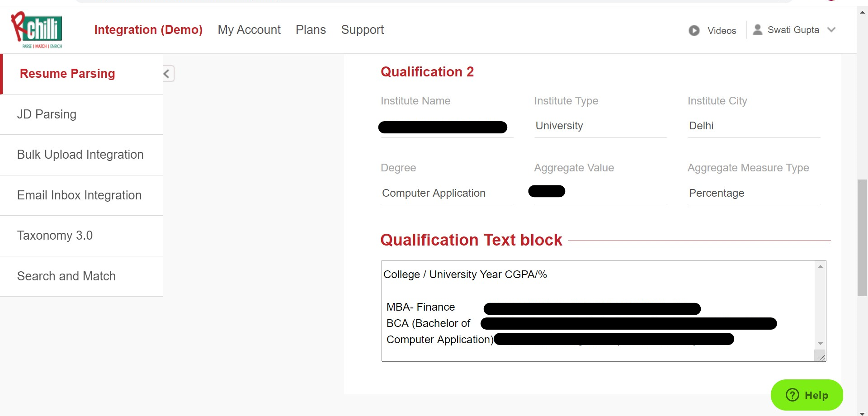Click the Videos play icon
The image size is (868, 416).
694,30
